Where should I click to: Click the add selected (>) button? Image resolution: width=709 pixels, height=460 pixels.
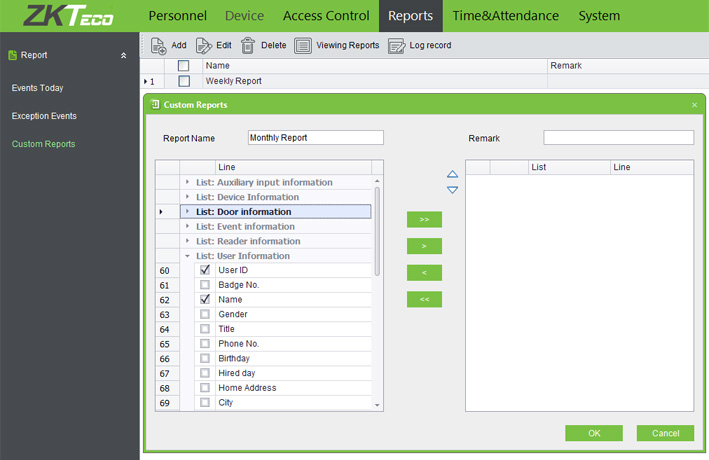tap(424, 246)
